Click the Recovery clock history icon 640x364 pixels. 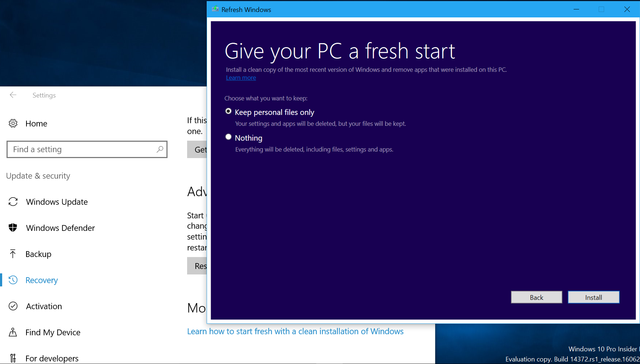(13, 280)
